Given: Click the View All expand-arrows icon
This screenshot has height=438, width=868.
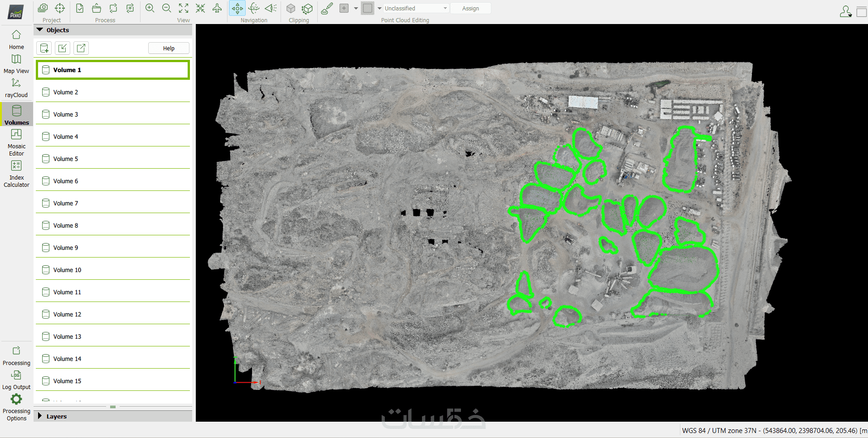Looking at the screenshot, I should pos(184,8).
